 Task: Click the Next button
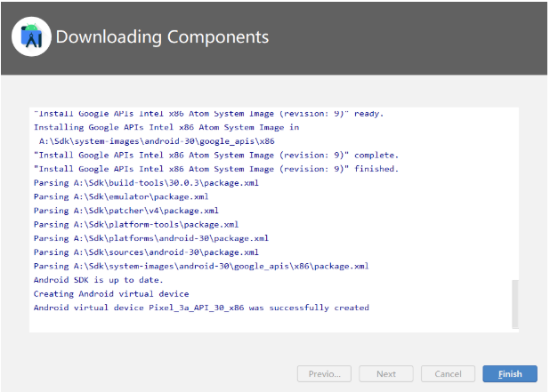[386, 374]
